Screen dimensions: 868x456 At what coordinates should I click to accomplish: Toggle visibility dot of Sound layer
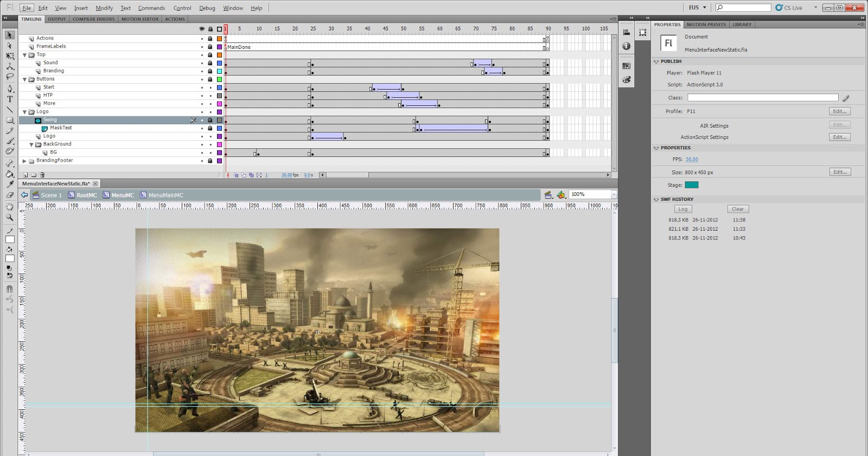pos(202,63)
